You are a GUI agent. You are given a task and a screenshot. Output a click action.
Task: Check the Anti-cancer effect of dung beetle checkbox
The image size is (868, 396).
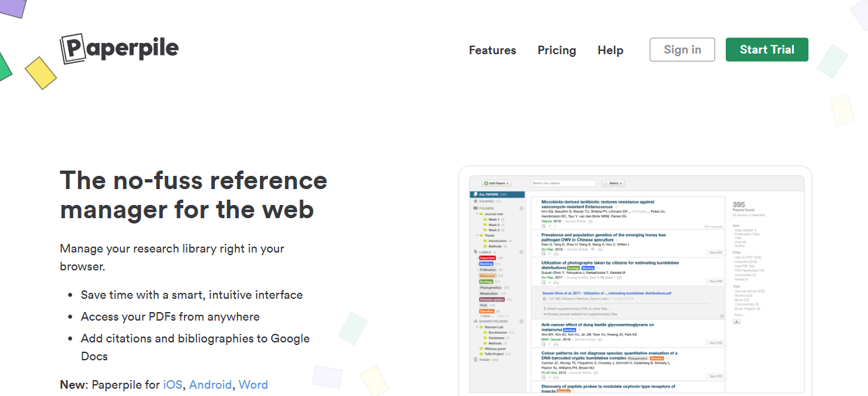(x=536, y=325)
